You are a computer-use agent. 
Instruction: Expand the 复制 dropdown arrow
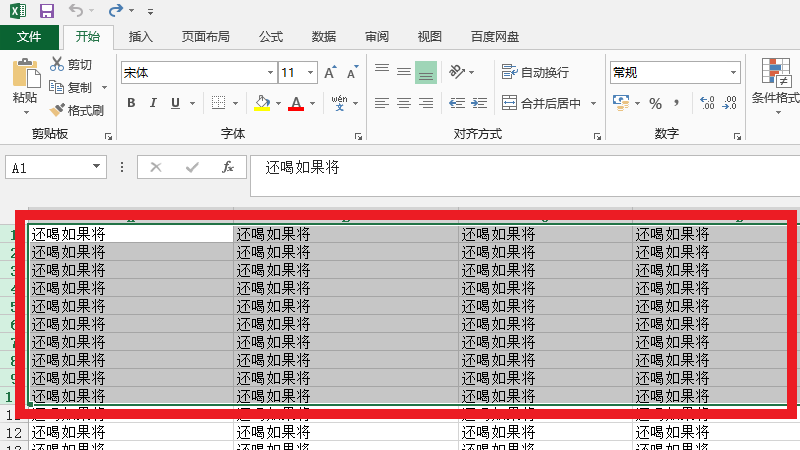pos(105,88)
